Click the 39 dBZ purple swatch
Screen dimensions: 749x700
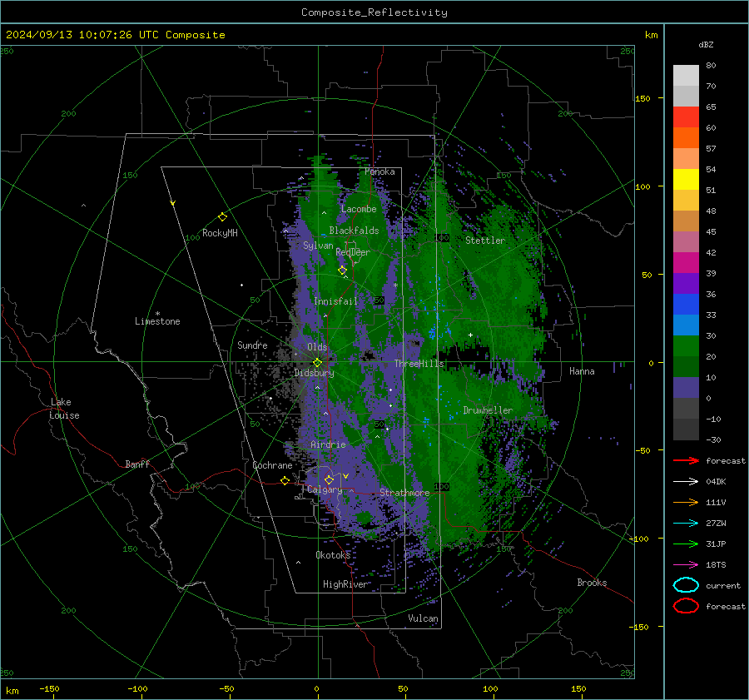point(686,283)
